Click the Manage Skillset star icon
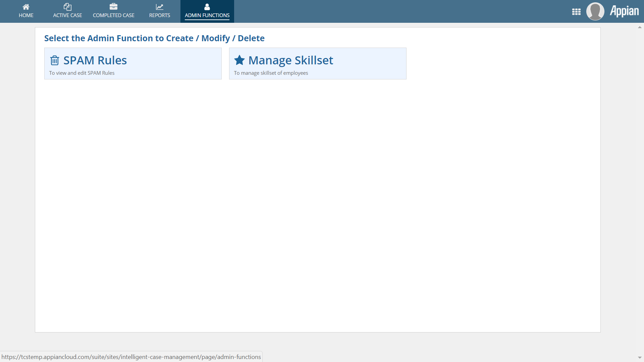This screenshot has width=644, height=362. (x=239, y=60)
